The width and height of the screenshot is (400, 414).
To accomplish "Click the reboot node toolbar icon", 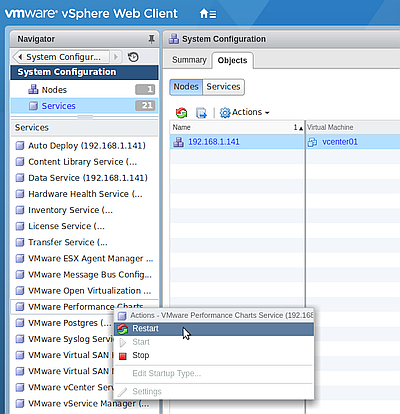I will click(181, 113).
